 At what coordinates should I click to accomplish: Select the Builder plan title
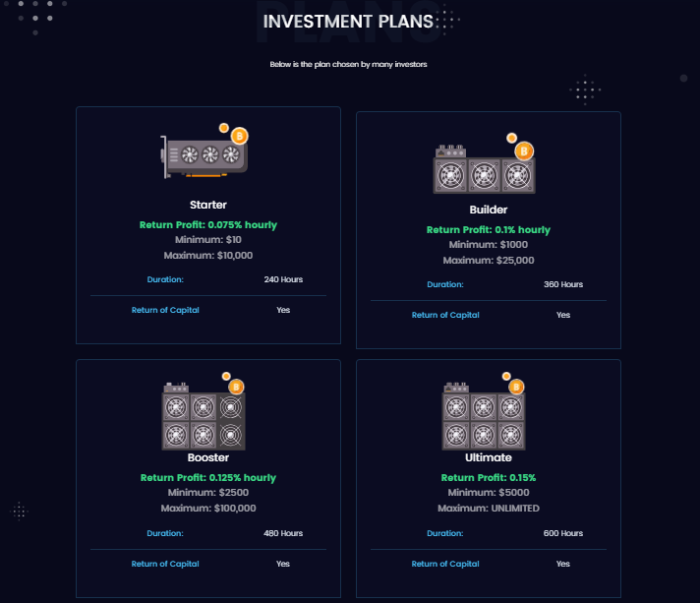pyautogui.click(x=489, y=210)
